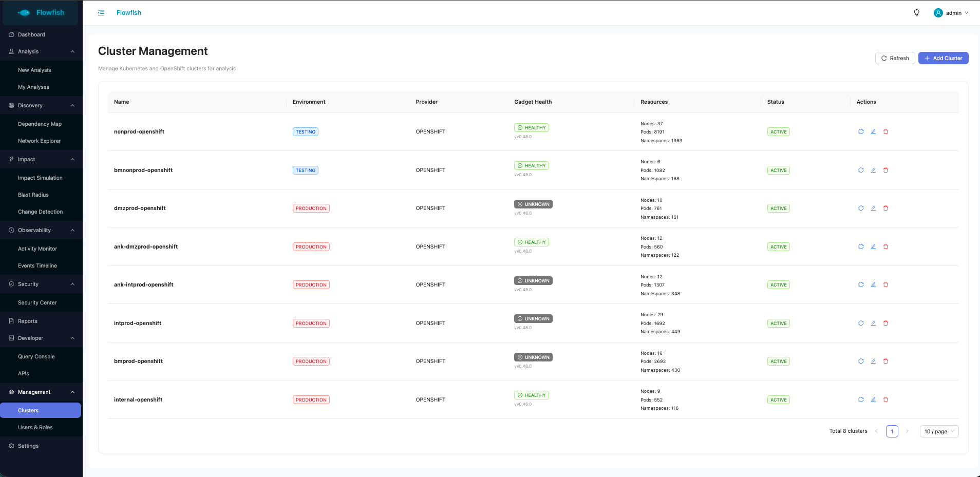Click the nonprod-openshift cluster name
This screenshot has height=477, width=980.
click(139, 132)
